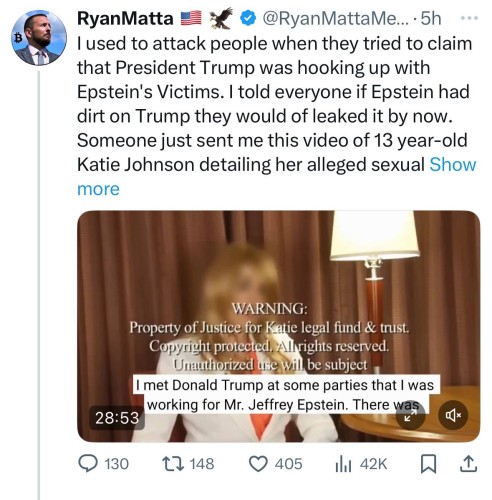The height and width of the screenshot is (500, 492).
Task: Expand the video to fullscreen
Action: [x=410, y=415]
